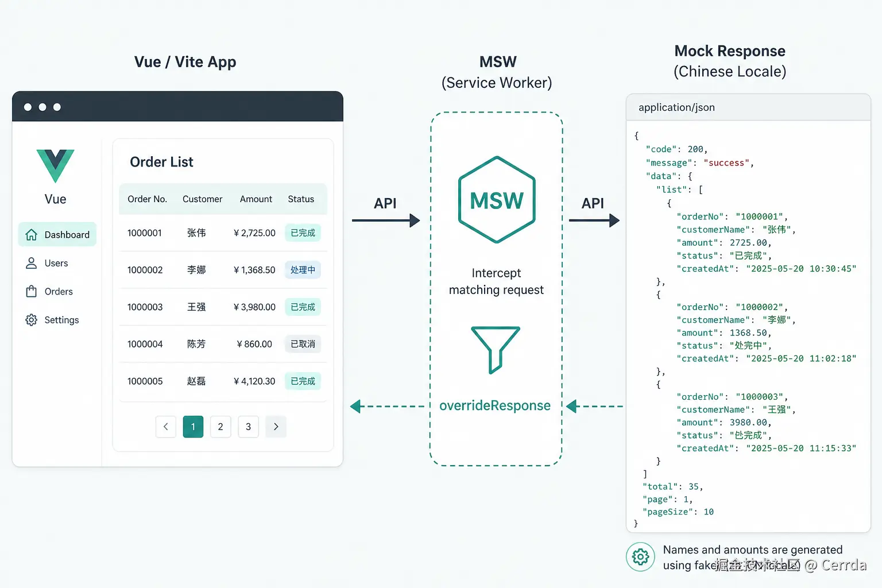Click the amount ¥ 4,120.30

pos(254,381)
